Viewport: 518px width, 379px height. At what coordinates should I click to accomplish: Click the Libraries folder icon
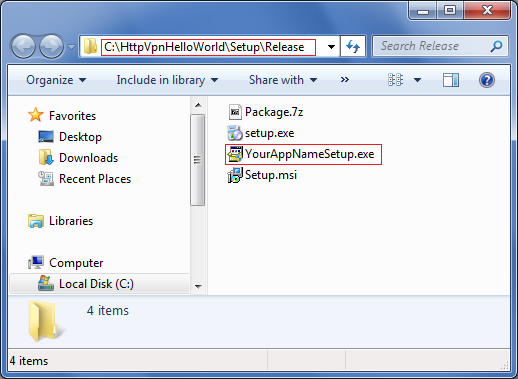36,221
